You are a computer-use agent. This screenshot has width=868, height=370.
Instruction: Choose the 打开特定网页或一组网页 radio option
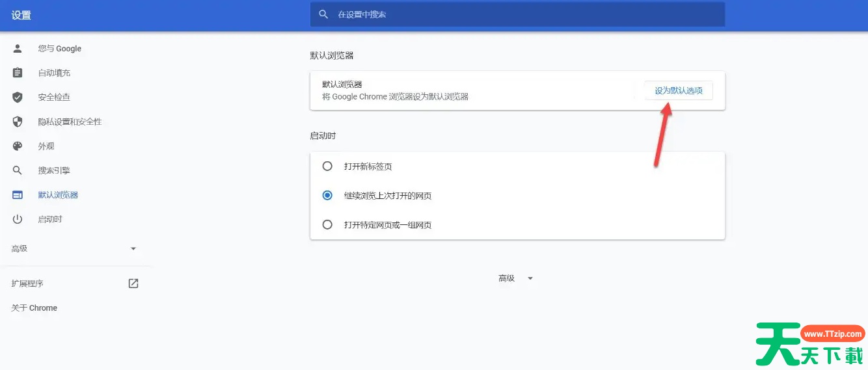pyautogui.click(x=328, y=225)
